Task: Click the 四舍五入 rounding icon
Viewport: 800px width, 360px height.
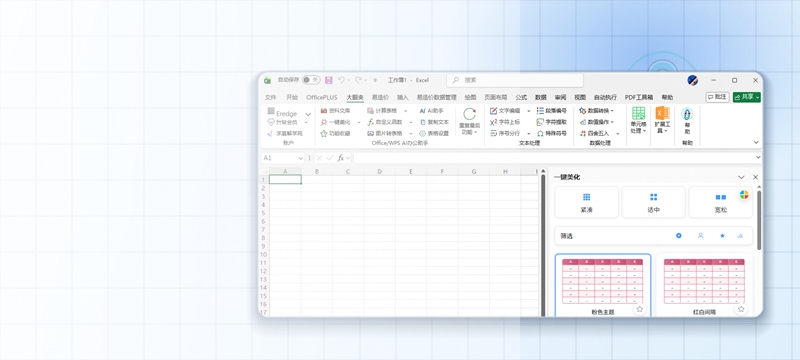Action: (x=583, y=134)
